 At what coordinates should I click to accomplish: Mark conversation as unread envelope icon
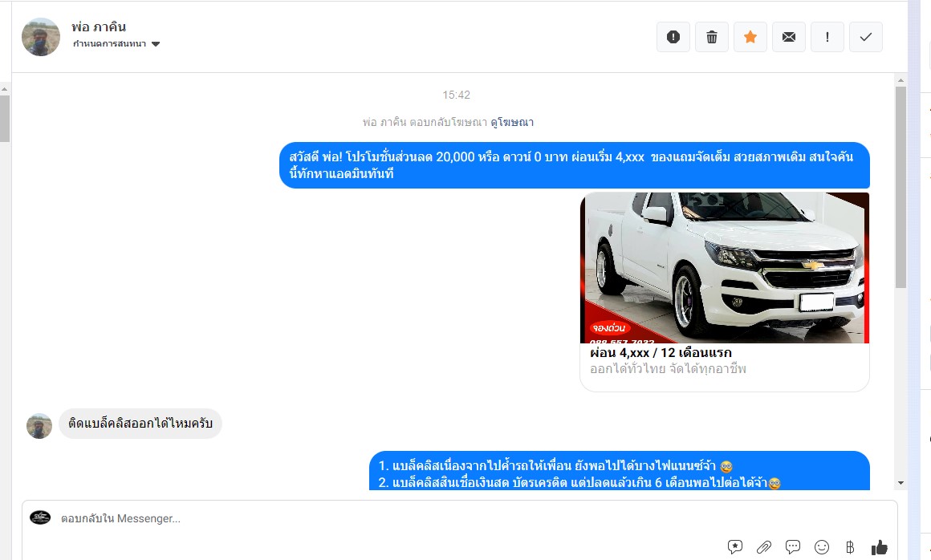[x=788, y=37]
